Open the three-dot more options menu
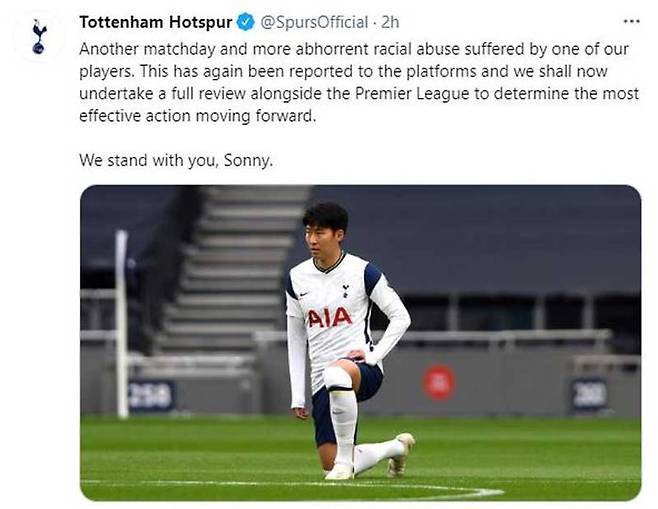The width and height of the screenshot is (658, 509). point(632,21)
